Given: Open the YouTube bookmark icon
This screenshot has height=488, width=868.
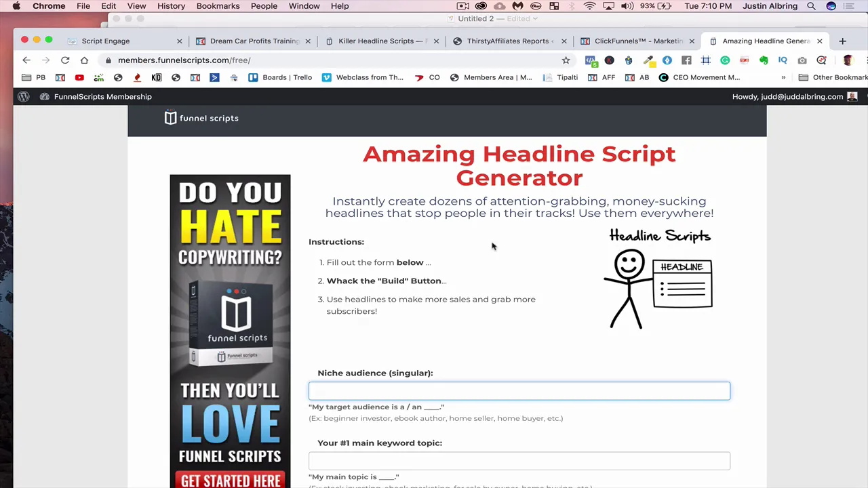Looking at the screenshot, I should pyautogui.click(x=79, y=77).
